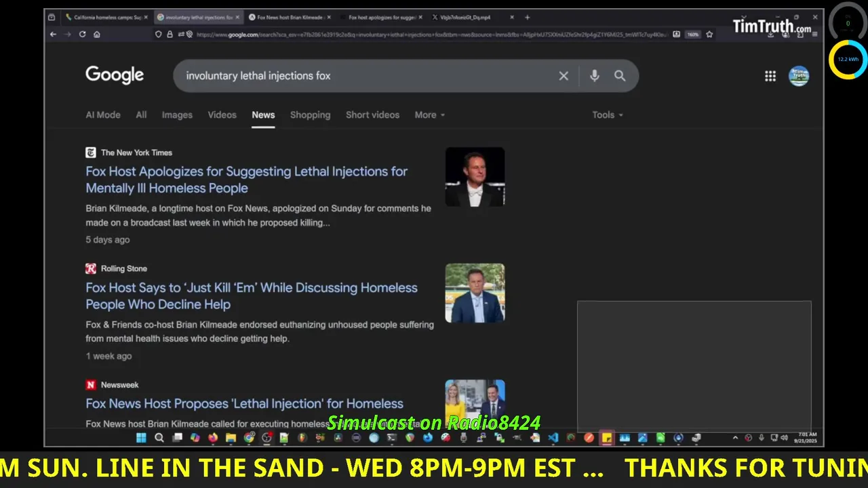
Task: Open File Explorer from the taskbar
Action: click(x=231, y=438)
